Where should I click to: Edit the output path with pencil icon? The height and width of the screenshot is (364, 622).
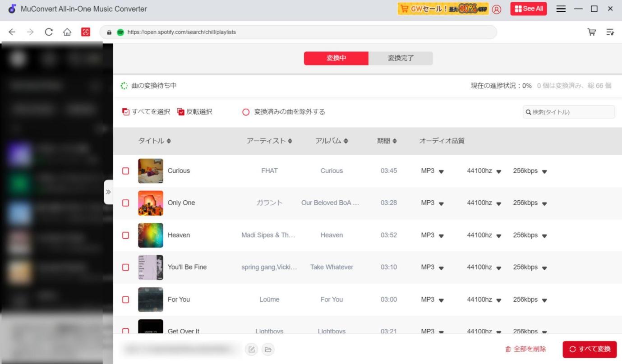coord(252,349)
